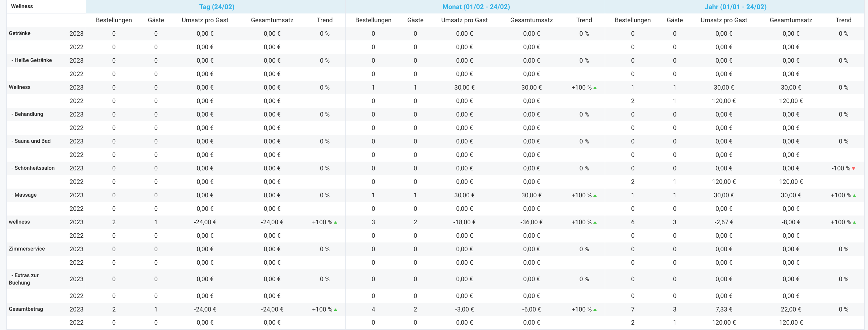Click the green arrow in Gesamtbetrag Tag trend
The image size is (868, 330).
click(336, 309)
